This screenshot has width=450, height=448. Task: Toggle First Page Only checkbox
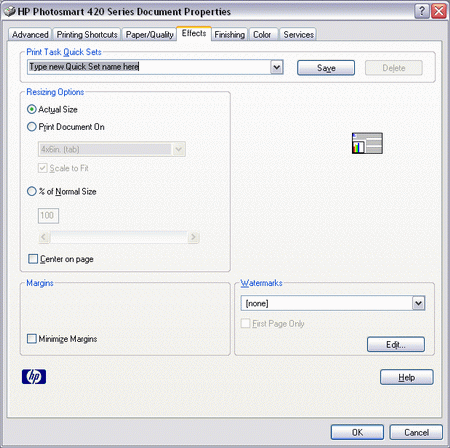point(246,323)
